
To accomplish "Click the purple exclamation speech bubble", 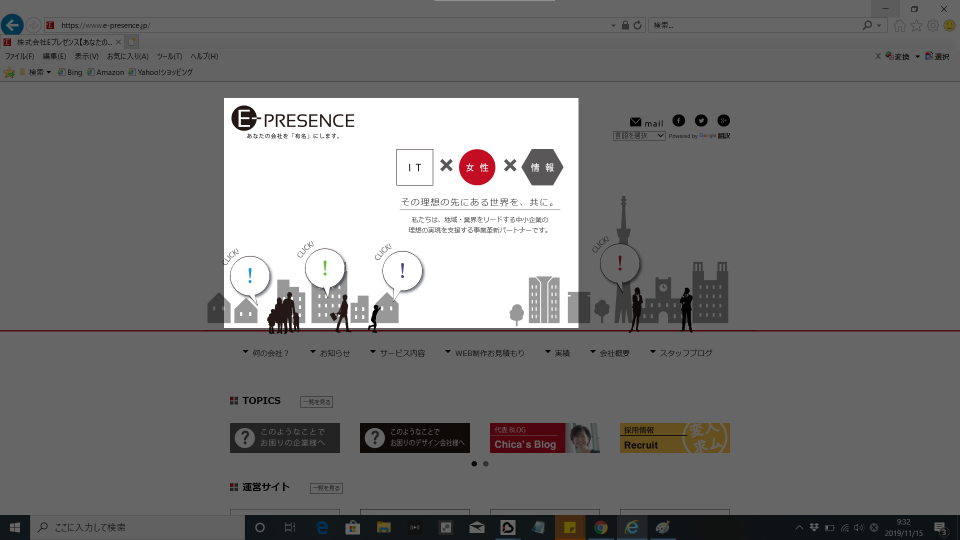I will tap(402, 272).
